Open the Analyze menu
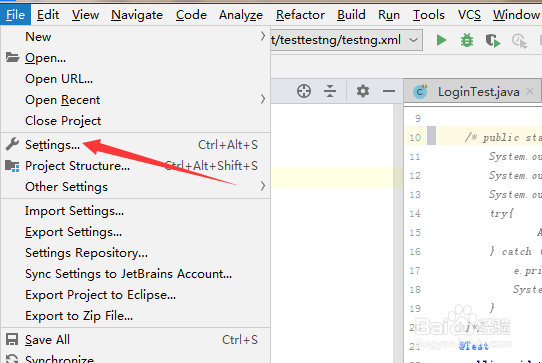This screenshot has height=363, width=542. pos(241,15)
